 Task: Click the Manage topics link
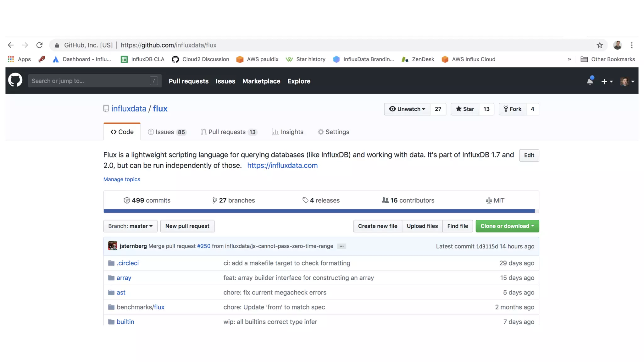pyautogui.click(x=122, y=179)
